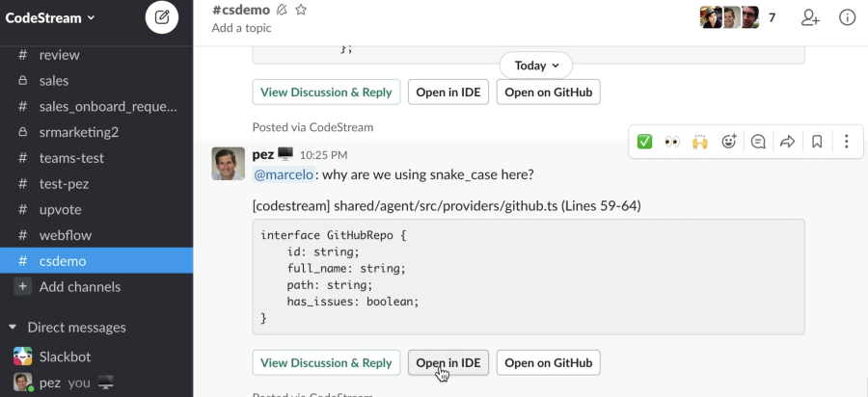
Task: Expand the Today date dropdown
Action: click(536, 66)
